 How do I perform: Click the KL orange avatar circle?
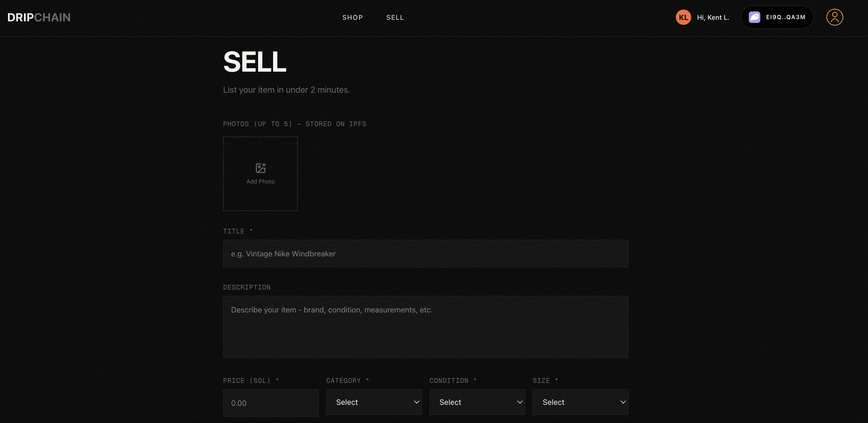[683, 18]
